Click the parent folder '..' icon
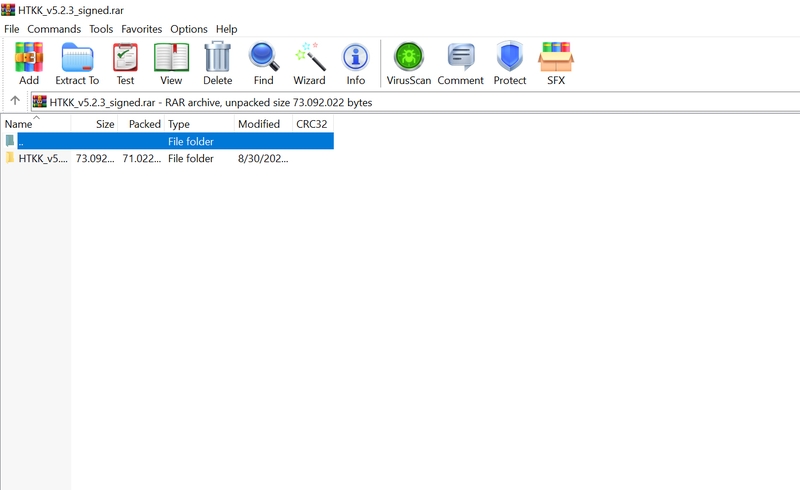This screenshot has width=800, height=490. point(10,141)
